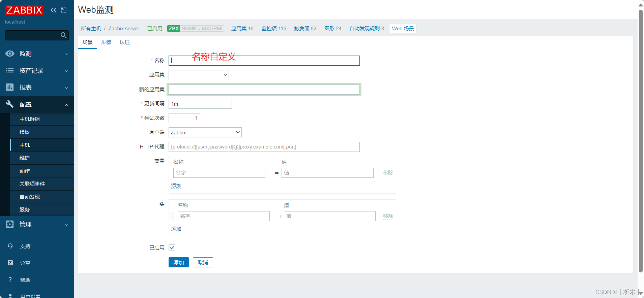Screen dimensions: 644x298
Task: Focus the 新的应用集 input field
Action: [264, 90]
